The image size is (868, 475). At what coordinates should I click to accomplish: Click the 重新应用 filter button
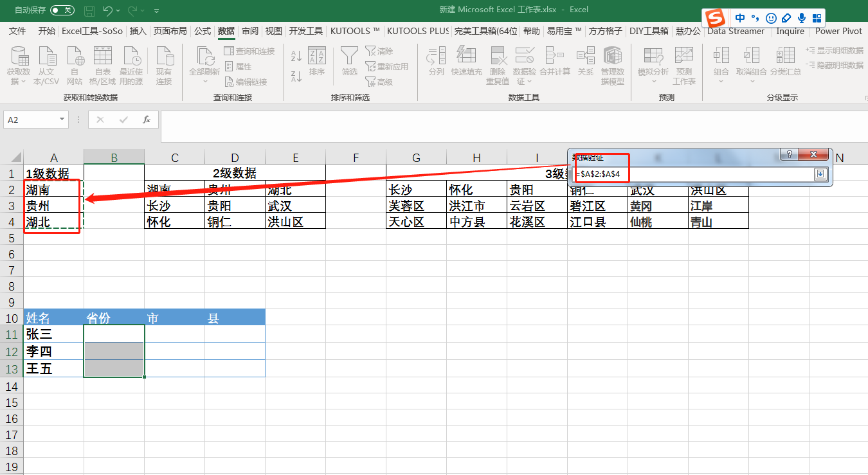tap(386, 66)
